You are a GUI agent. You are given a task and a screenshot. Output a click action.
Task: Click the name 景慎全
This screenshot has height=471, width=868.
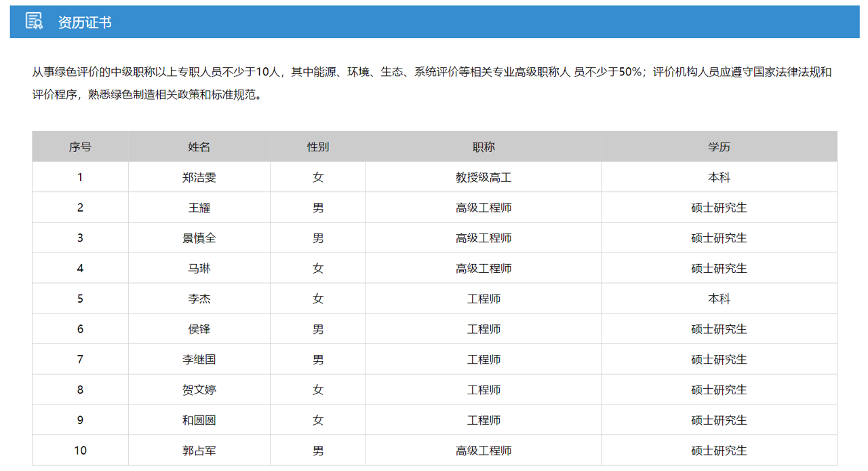pyautogui.click(x=199, y=238)
